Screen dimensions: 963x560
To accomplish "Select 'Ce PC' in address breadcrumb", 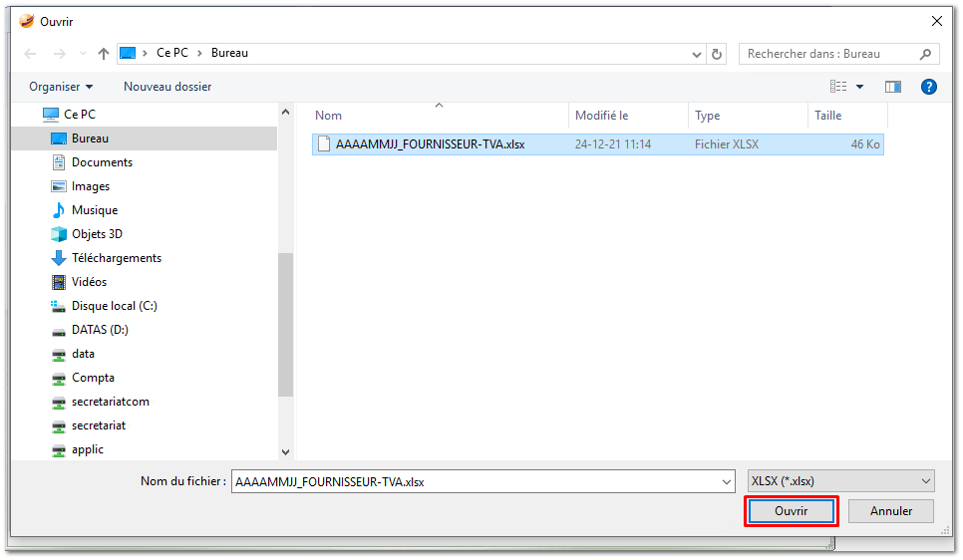I will click(171, 53).
